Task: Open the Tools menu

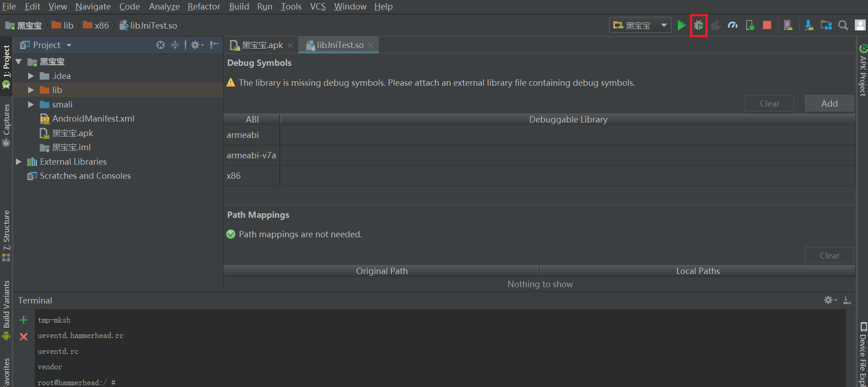Action: coord(291,6)
